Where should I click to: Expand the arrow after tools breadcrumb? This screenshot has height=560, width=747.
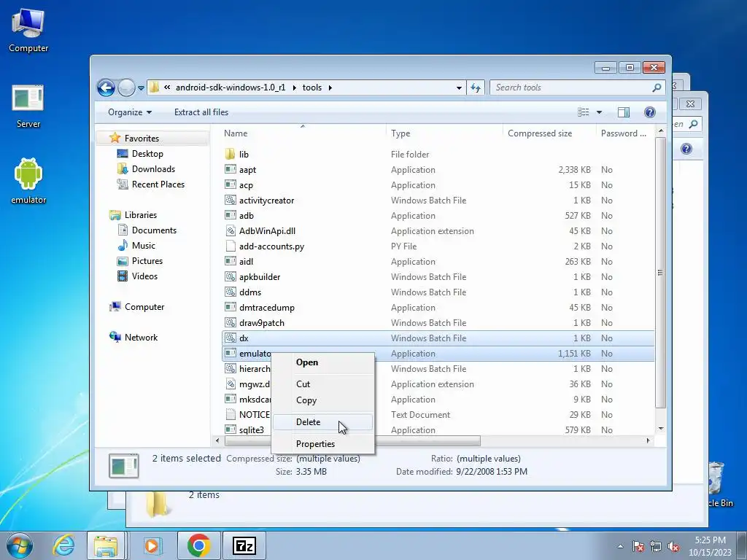[330, 87]
